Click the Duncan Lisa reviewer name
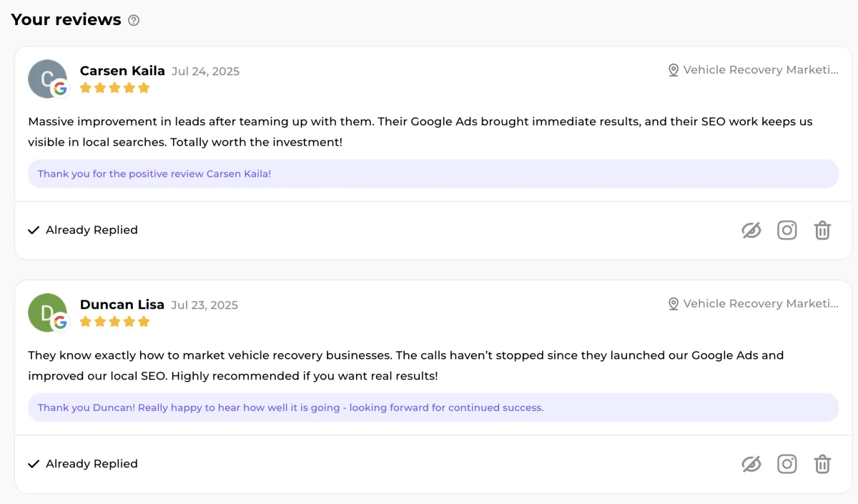858x504 pixels. pos(122,305)
